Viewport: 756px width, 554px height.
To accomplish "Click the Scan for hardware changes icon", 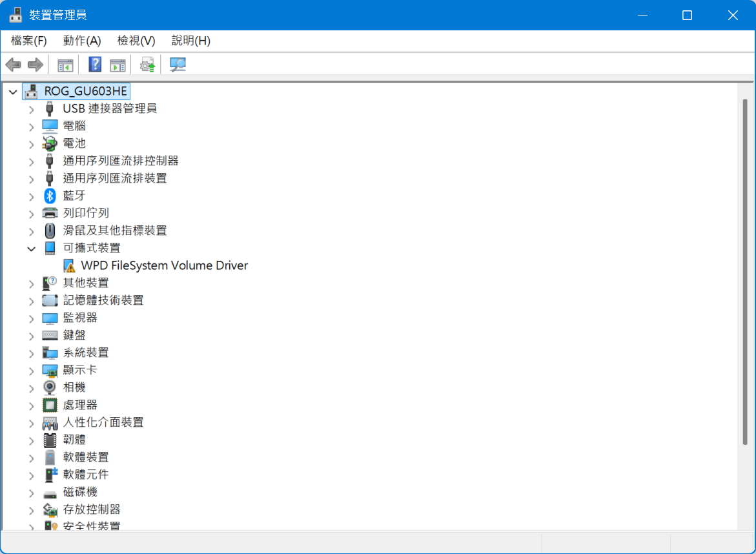I will coord(178,64).
